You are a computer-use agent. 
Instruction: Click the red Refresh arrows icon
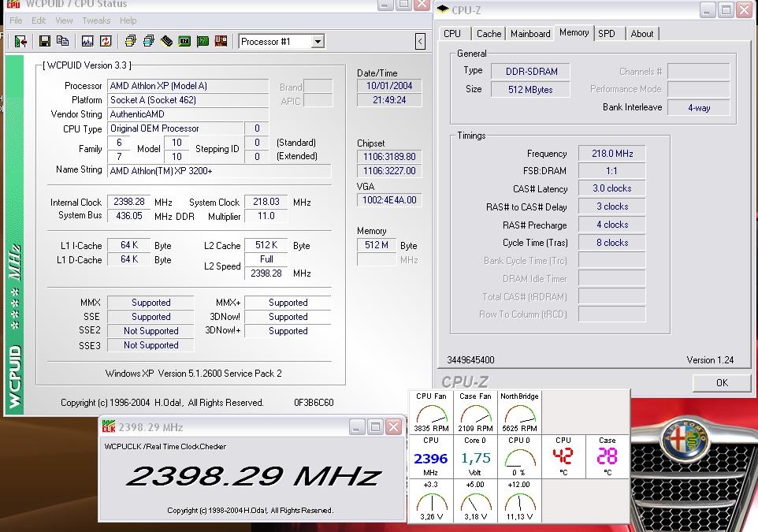pyautogui.click(x=105, y=41)
